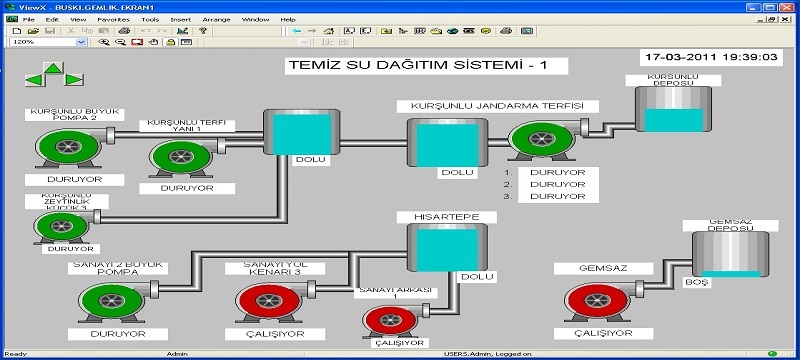The image size is (800, 360).
Task: Open the Tools menu
Action: point(150,19)
